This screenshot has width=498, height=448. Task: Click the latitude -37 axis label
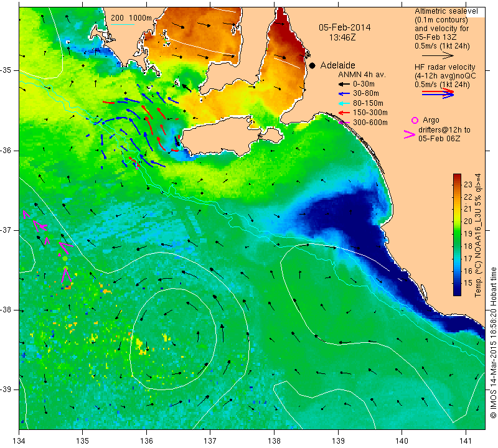coord(6,230)
